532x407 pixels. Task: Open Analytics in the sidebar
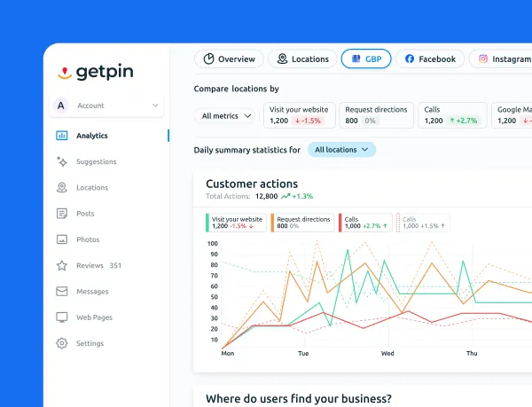pyautogui.click(x=91, y=136)
